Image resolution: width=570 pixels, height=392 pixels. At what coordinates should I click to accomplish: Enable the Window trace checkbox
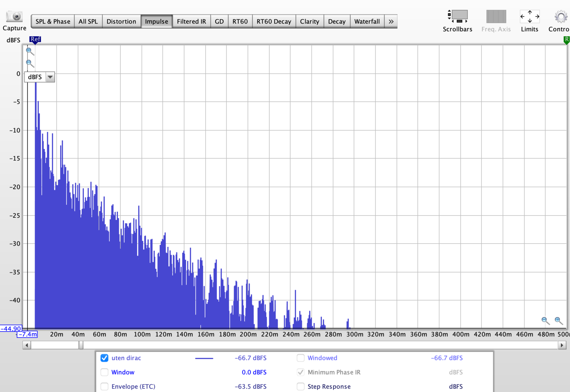(x=104, y=372)
